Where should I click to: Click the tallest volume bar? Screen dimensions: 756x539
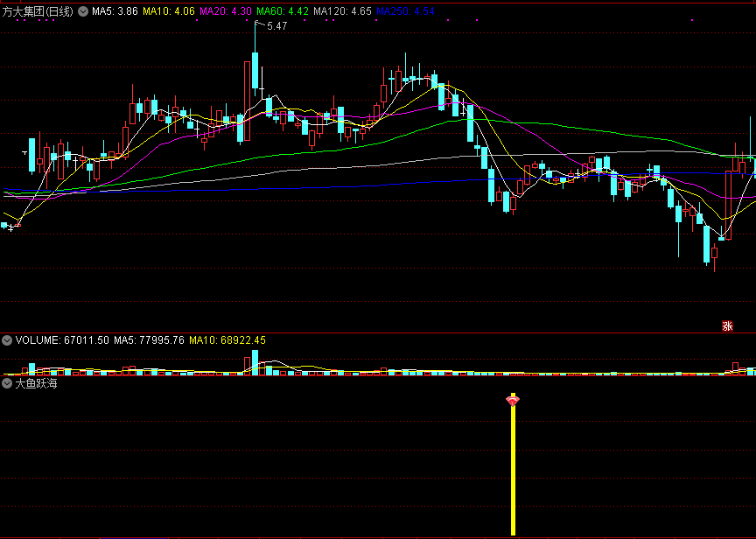pyautogui.click(x=255, y=362)
